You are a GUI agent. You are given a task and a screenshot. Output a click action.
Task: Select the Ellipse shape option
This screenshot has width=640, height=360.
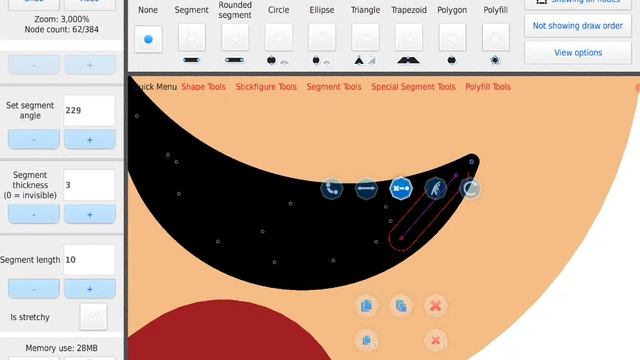(x=322, y=37)
